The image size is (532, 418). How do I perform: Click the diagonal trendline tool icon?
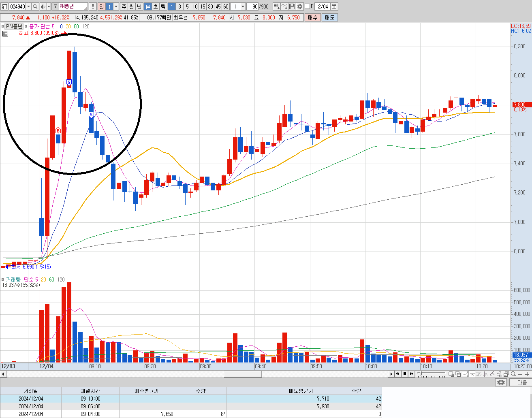[x=492, y=374]
